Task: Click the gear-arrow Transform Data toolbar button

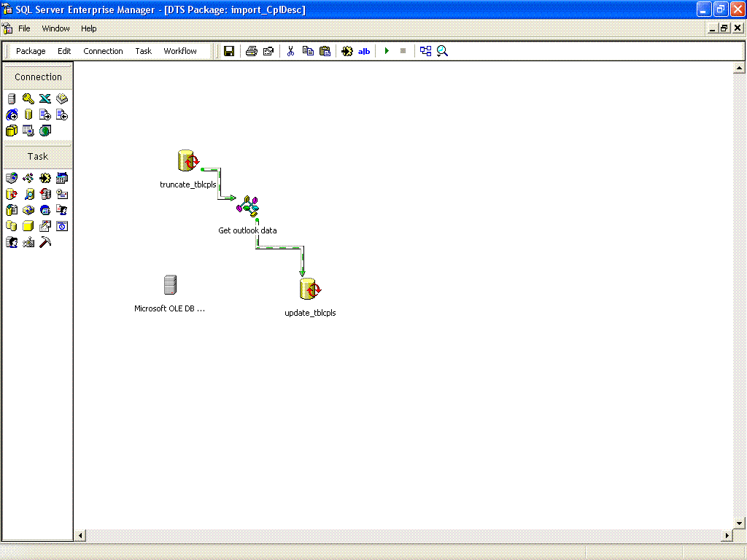Action: [347, 51]
